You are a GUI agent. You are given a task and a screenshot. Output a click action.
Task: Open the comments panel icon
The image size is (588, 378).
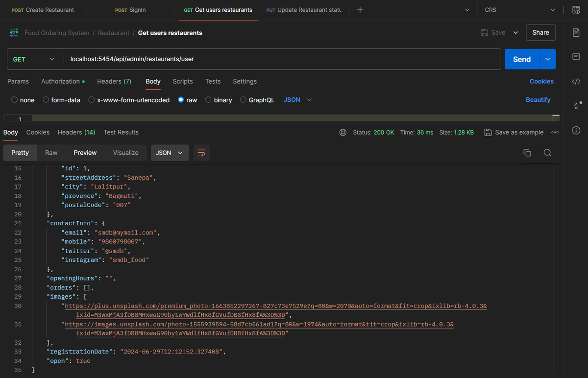click(x=576, y=57)
